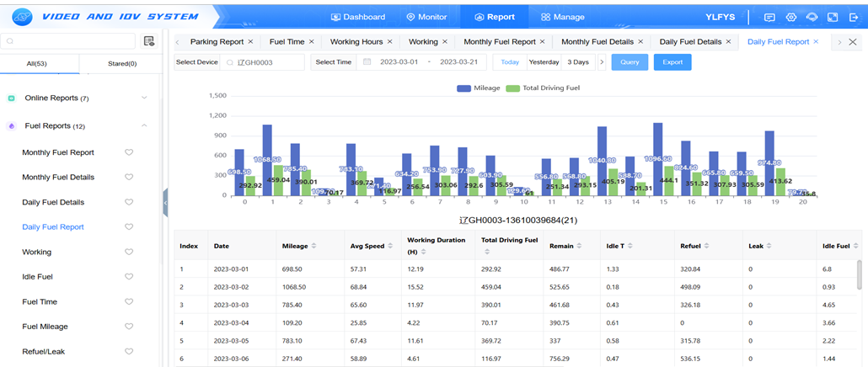Screen dimensions: 868x367
Task: Favorite the Daily Fuel Report item
Action: (x=129, y=226)
